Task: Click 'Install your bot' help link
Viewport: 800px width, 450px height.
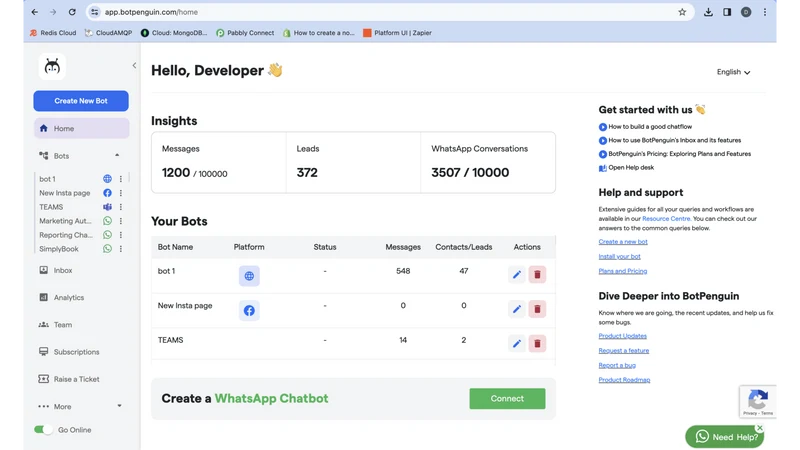Action: (619, 257)
